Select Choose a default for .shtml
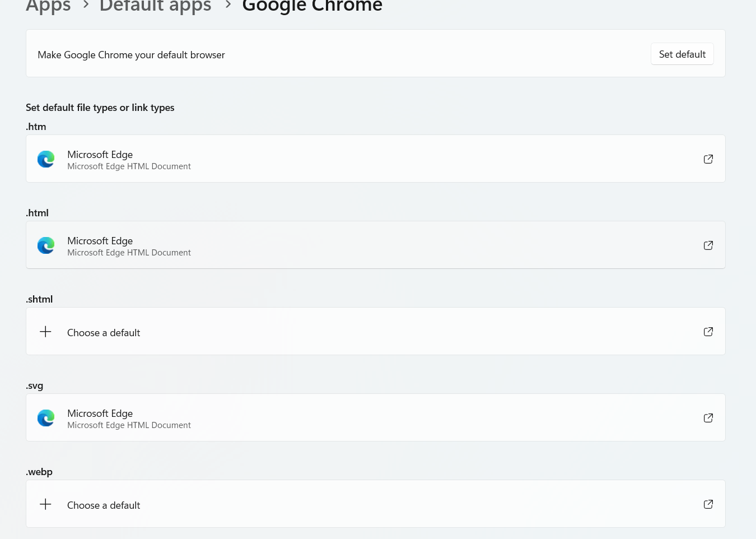The width and height of the screenshot is (756, 539). (104, 333)
